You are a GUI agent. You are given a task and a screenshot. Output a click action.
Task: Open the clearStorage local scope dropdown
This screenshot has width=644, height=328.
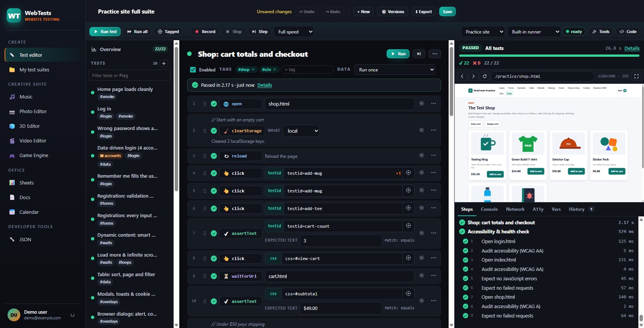(x=301, y=131)
